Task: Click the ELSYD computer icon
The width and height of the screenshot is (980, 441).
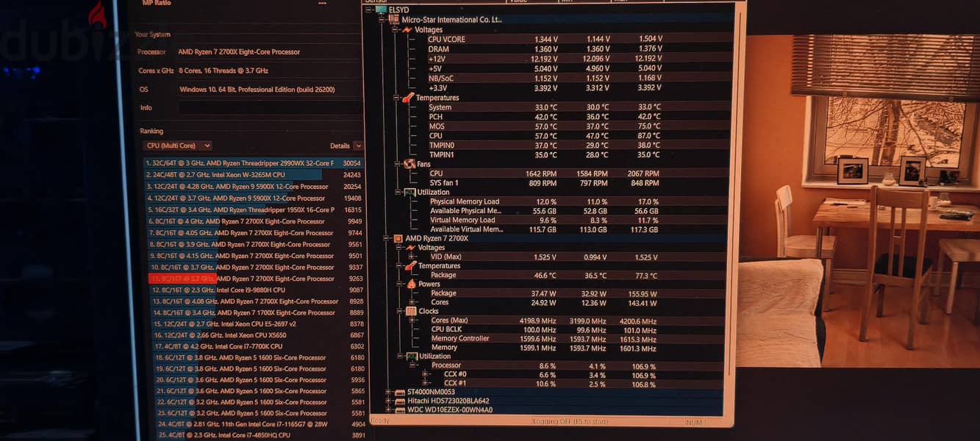Action: click(381, 10)
